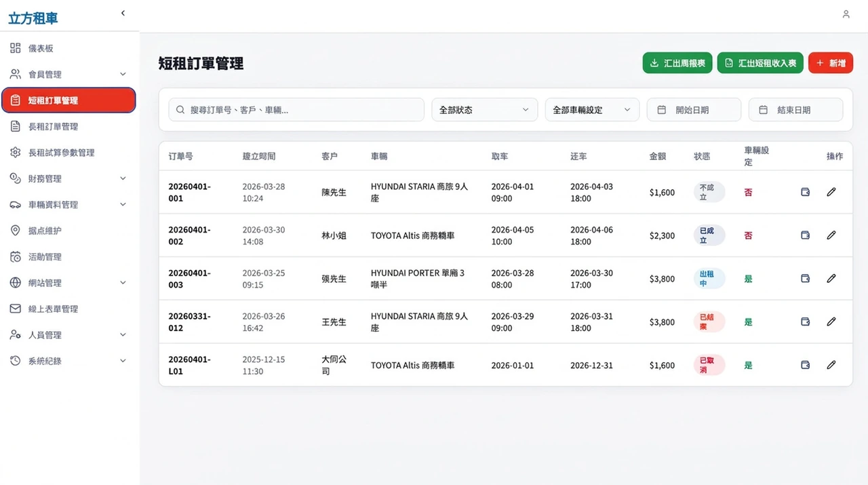Expand the 網站管理 menu
The height and width of the screenshot is (485, 868).
69,283
